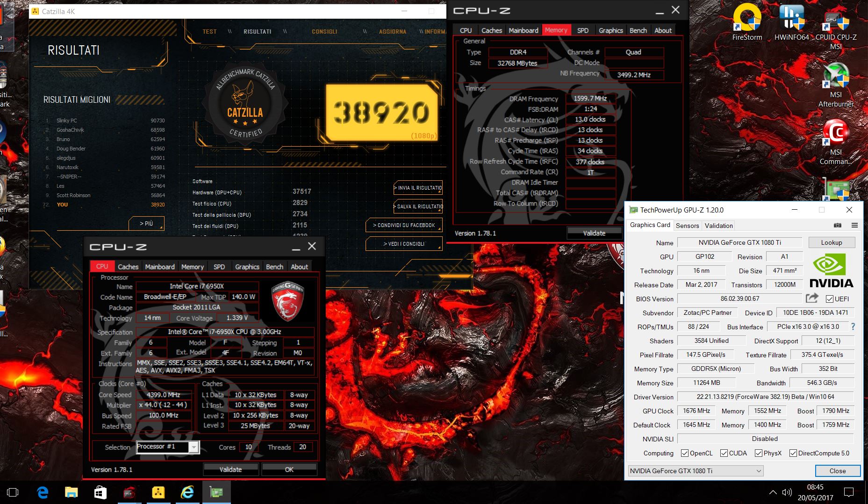Open MSI Command Center desktop shortcut

(x=836, y=142)
